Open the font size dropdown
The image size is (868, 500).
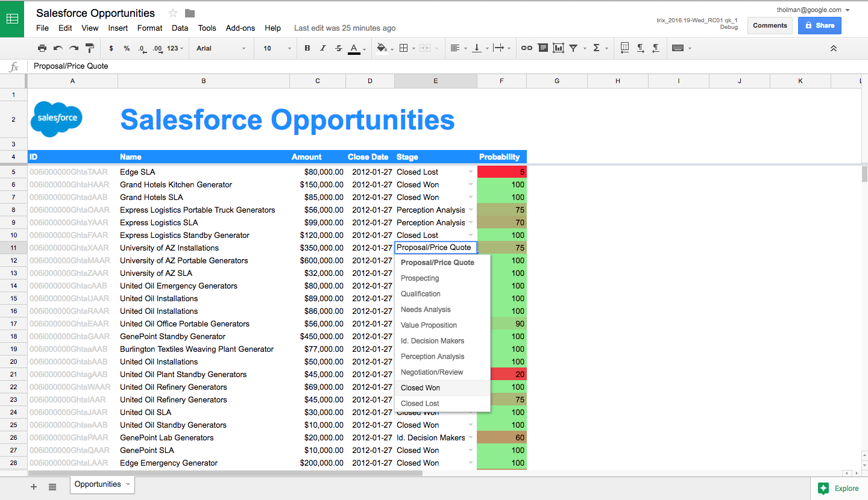click(x=277, y=48)
